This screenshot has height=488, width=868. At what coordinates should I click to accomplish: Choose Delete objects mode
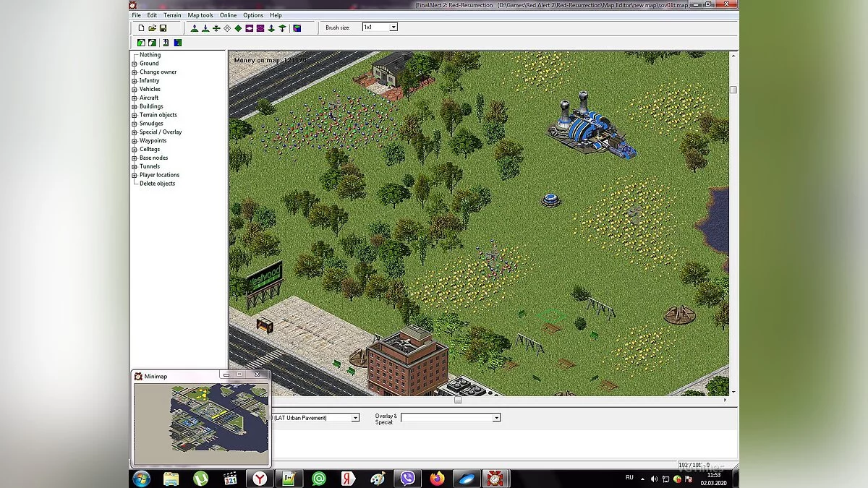157,183
